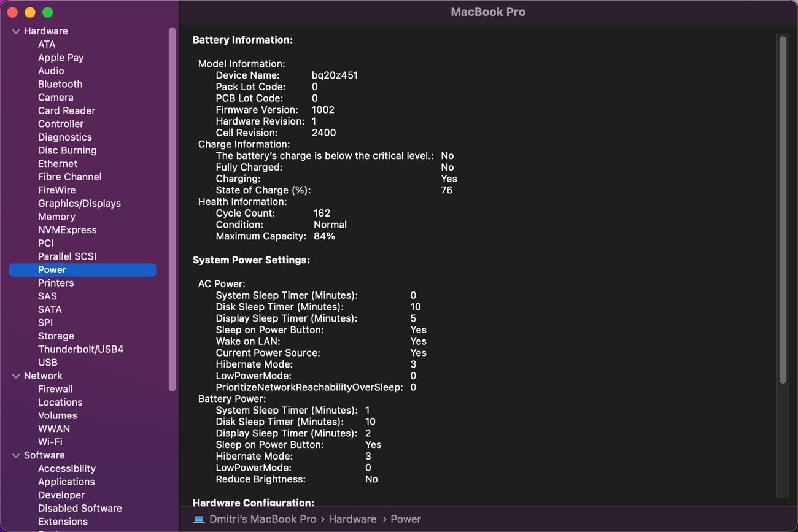
Task: Collapse the Software section chevron
Action: click(x=16, y=456)
